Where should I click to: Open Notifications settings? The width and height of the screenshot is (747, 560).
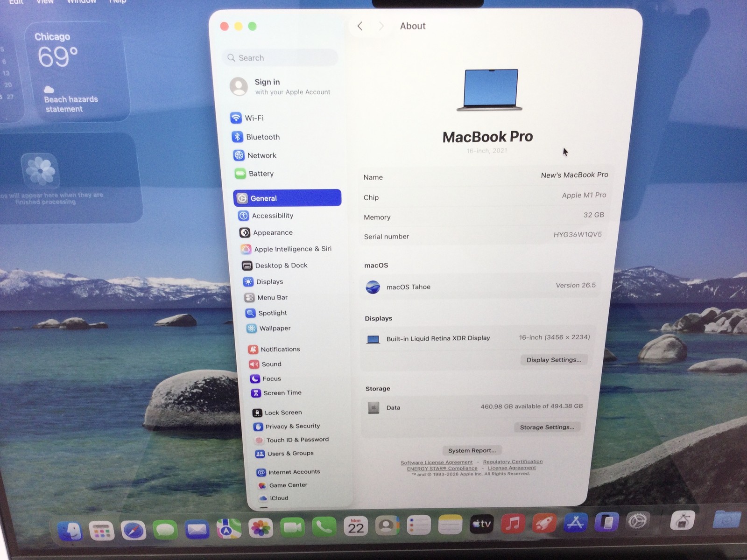click(x=274, y=349)
